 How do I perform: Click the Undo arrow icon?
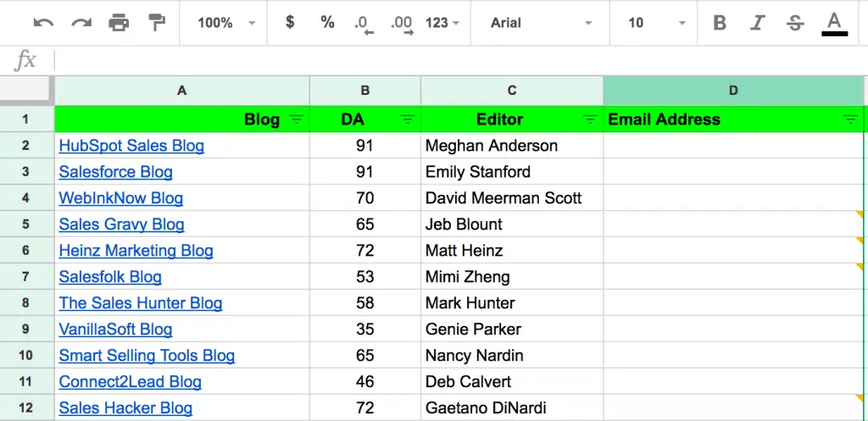[x=43, y=23]
